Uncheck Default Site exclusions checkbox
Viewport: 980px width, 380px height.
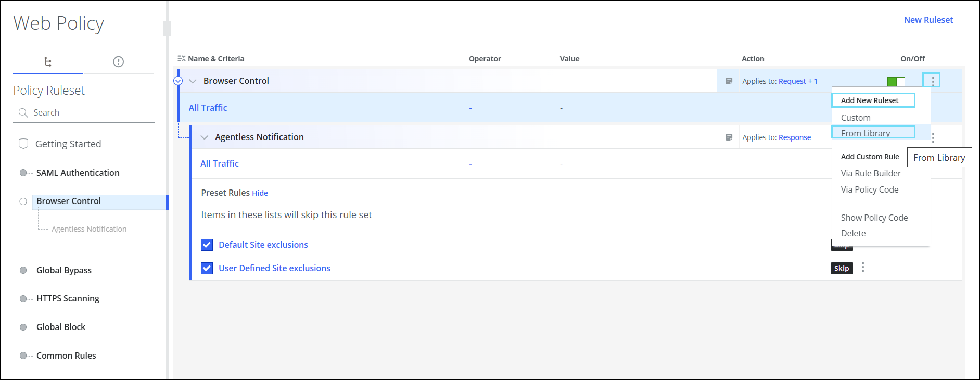tap(207, 245)
